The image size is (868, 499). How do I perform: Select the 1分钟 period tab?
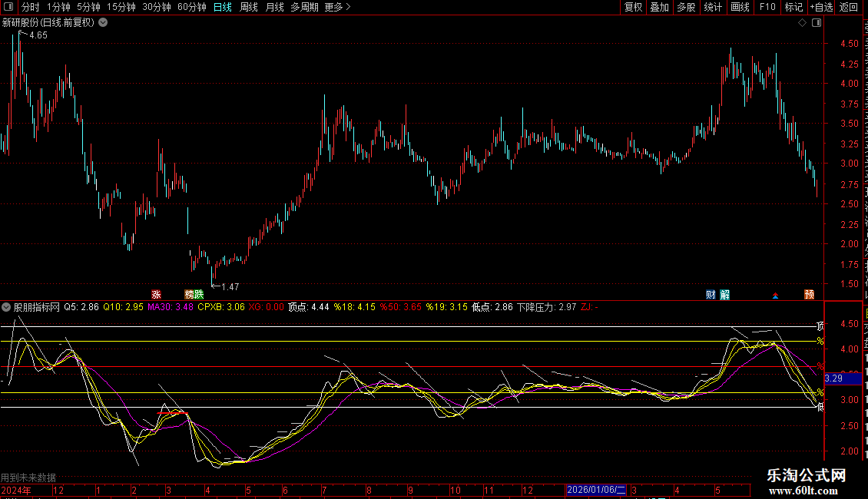click(58, 7)
